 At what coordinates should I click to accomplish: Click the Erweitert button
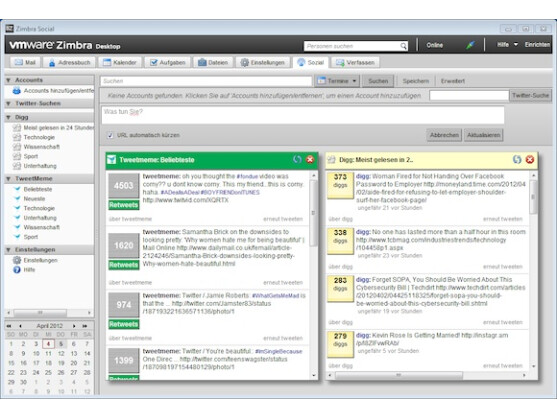(x=453, y=81)
